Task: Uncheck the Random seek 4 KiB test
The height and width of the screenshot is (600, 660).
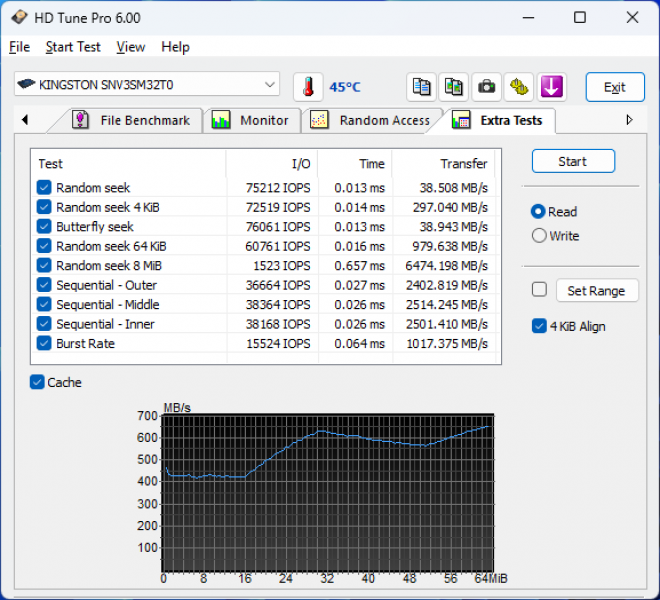Action: [44, 207]
